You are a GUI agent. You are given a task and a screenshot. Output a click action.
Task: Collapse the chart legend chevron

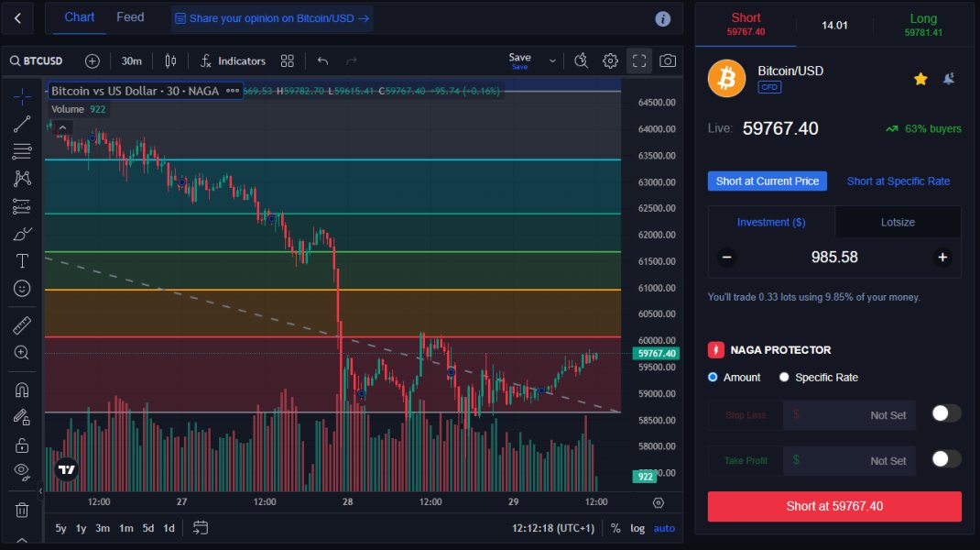coord(61,127)
